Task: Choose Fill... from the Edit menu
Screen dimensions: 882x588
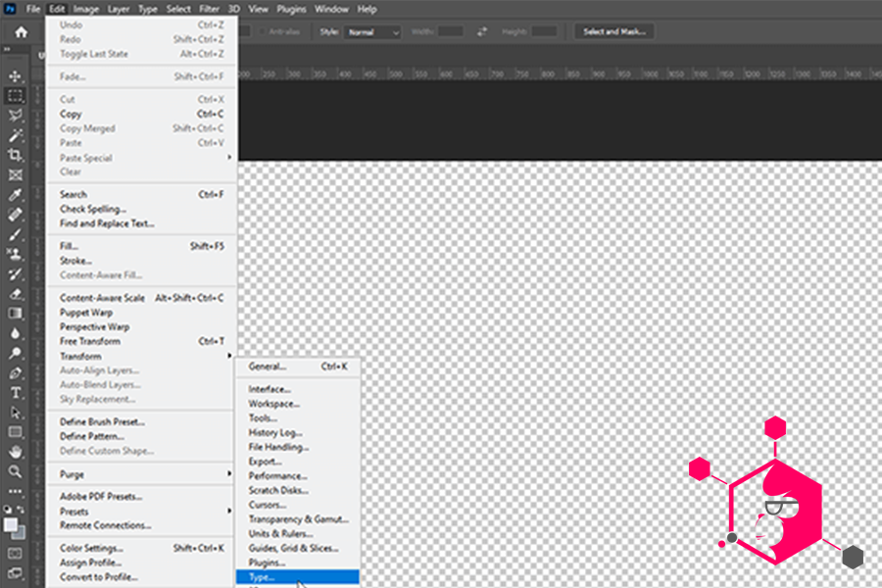Action: click(x=141, y=246)
